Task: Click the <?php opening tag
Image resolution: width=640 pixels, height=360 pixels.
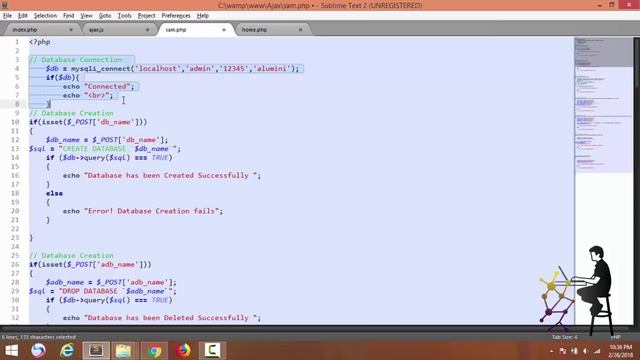Action: pos(40,42)
